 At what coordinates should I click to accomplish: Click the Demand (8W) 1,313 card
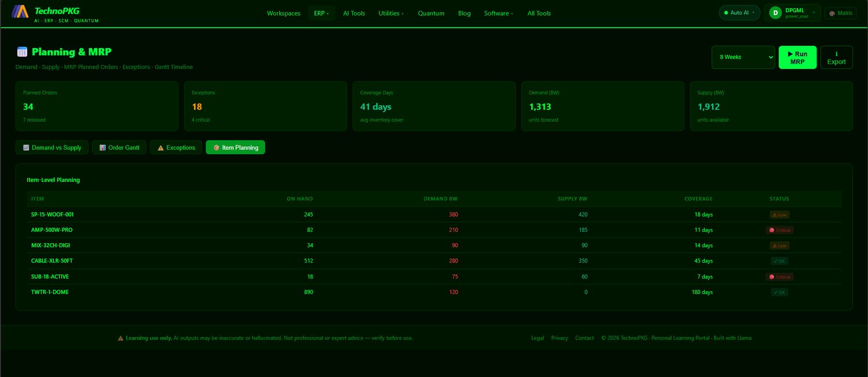[602, 106]
